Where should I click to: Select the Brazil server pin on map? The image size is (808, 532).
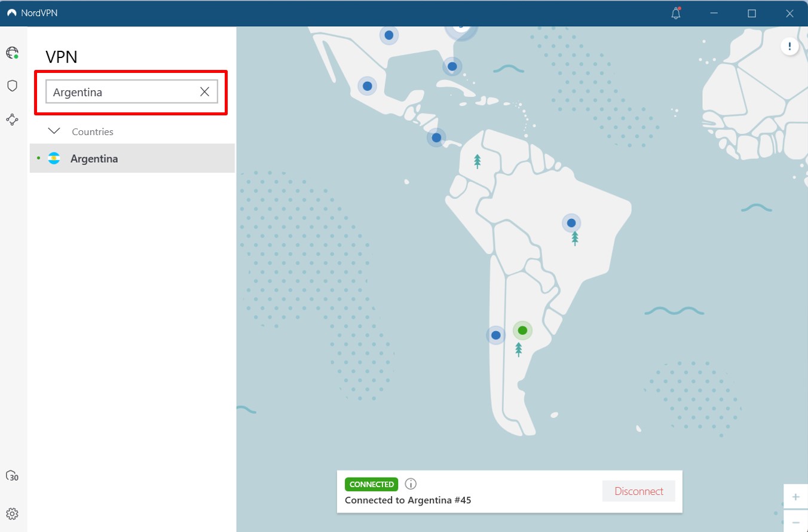[x=571, y=224]
